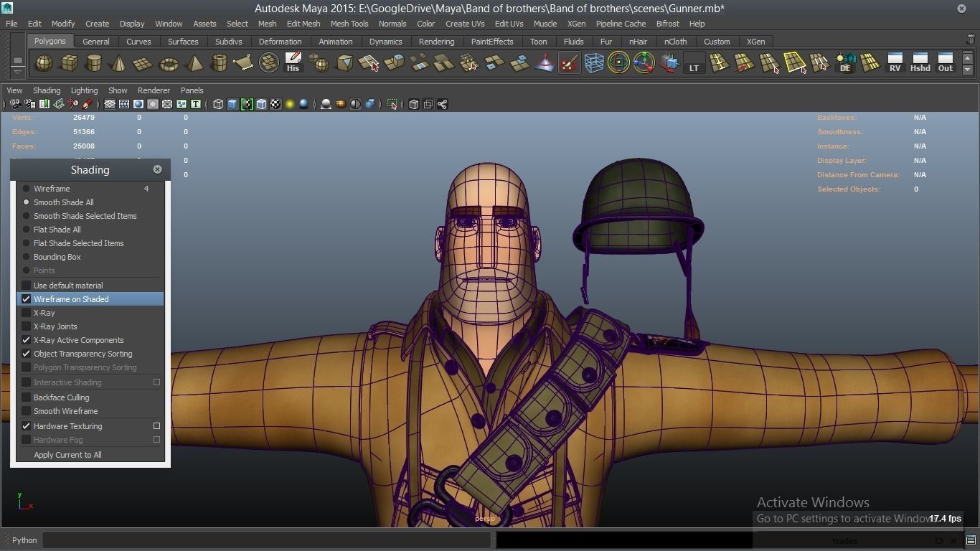The image size is (980, 551).
Task: Create a polygon cylinder from the shelf
Action: point(93,63)
